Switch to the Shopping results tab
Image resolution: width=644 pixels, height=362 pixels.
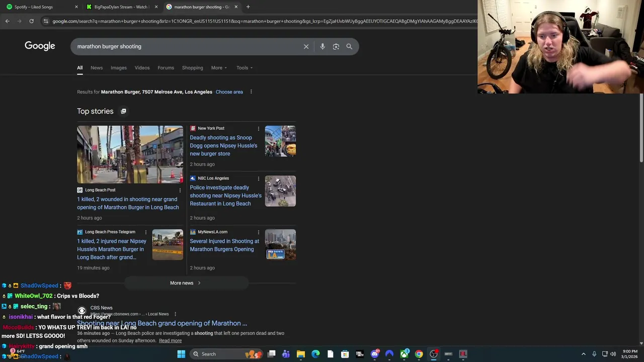(193, 68)
